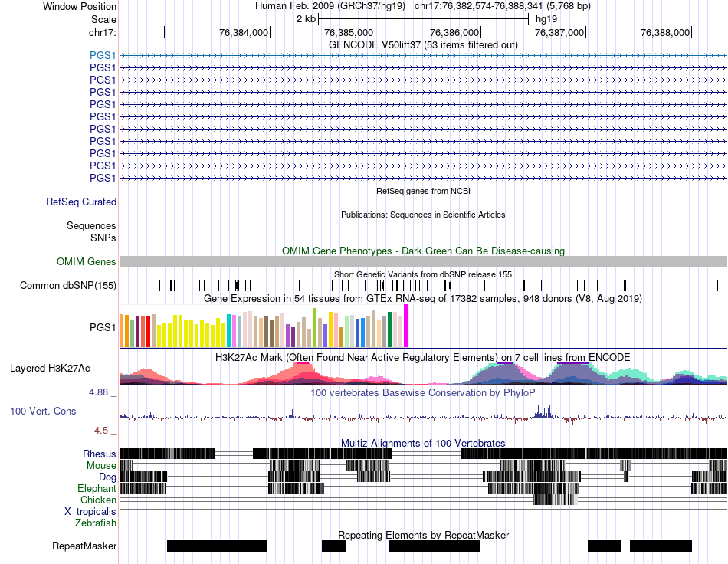Open the Common dbSNP(155) track label

point(67,286)
